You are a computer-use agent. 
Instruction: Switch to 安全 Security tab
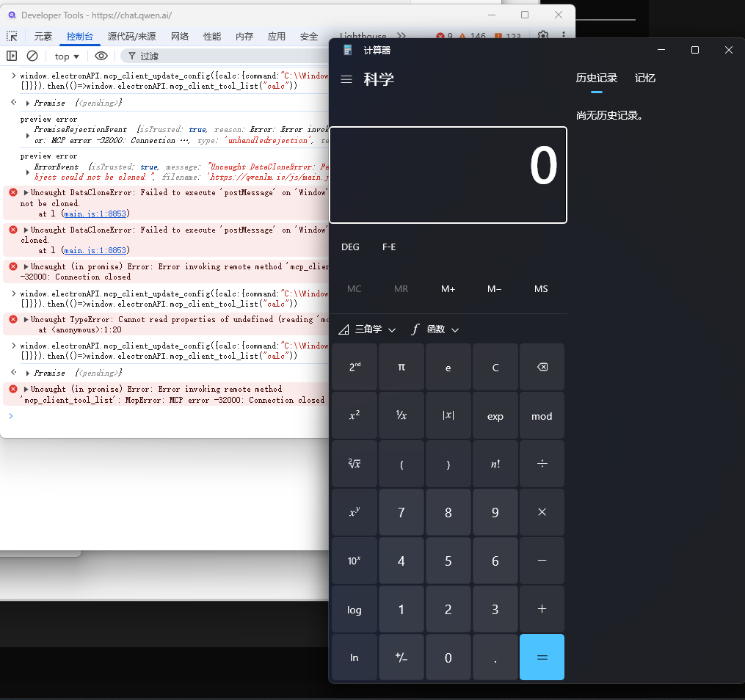[x=309, y=36]
